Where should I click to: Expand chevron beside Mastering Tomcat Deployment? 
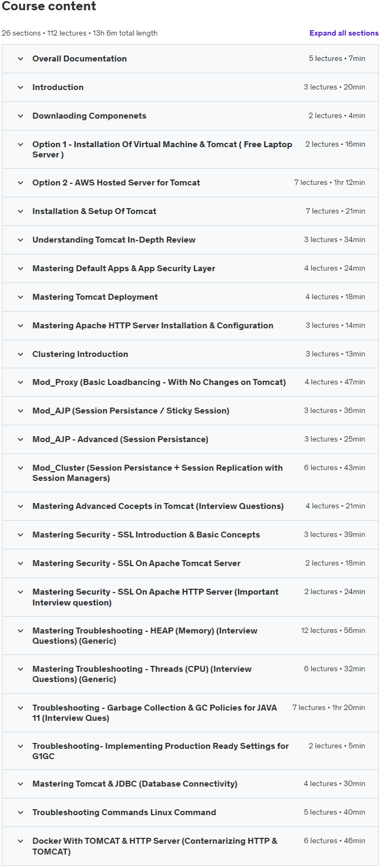[x=20, y=297]
